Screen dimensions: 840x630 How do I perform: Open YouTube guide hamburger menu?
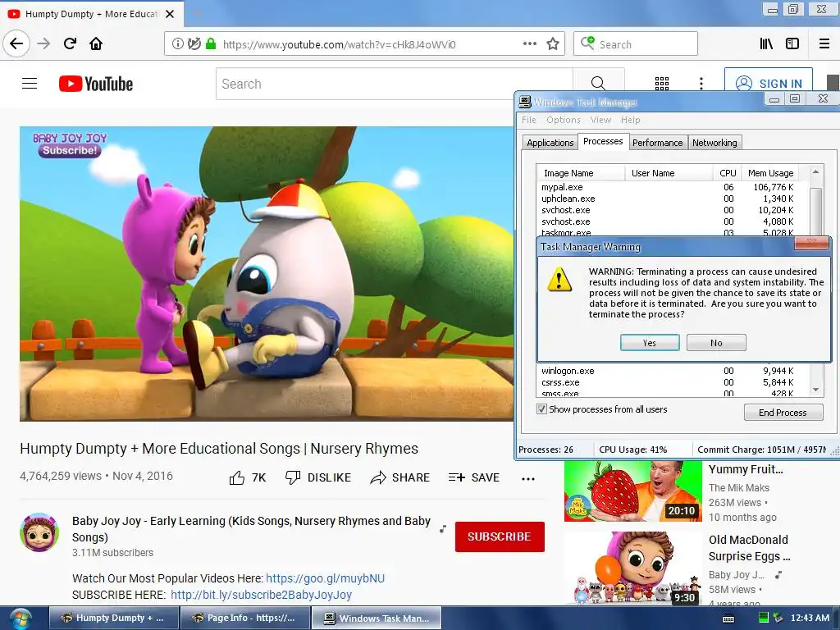(x=30, y=84)
